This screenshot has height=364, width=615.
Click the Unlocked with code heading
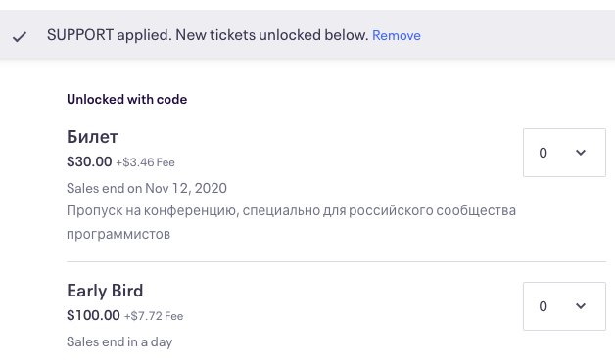pyautogui.click(x=126, y=99)
